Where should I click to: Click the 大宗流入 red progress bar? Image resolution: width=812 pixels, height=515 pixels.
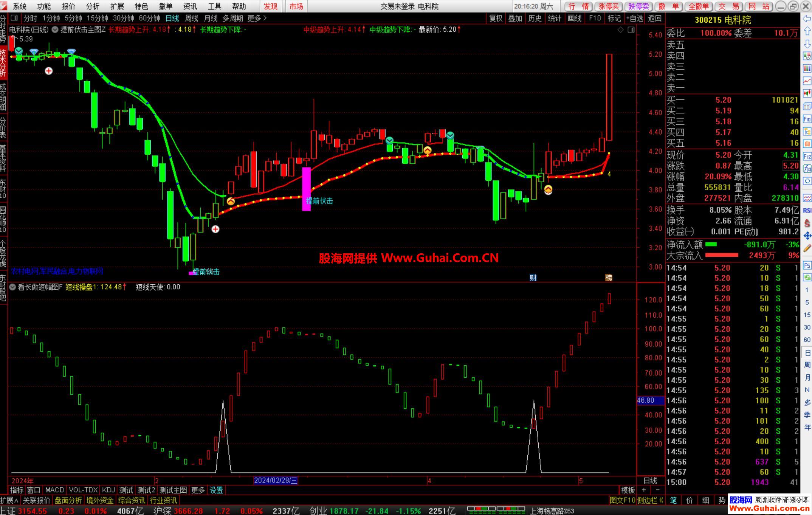pos(722,255)
